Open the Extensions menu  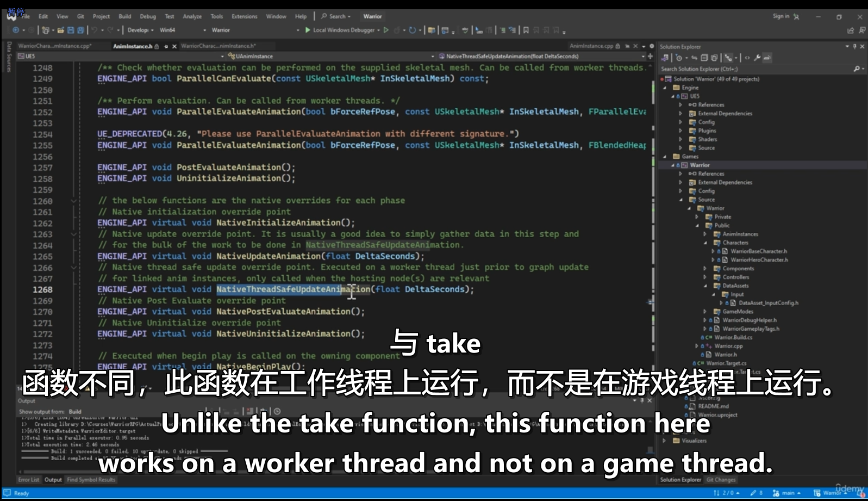pos(245,16)
